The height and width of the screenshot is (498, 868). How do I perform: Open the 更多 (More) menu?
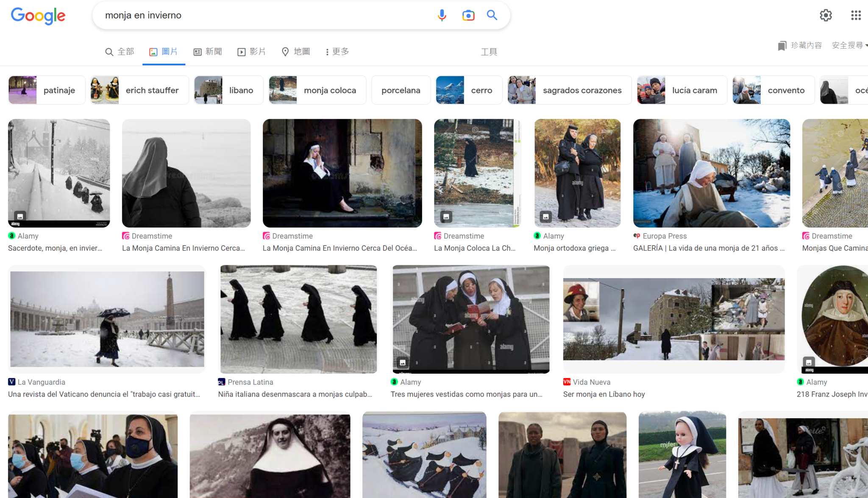(337, 52)
